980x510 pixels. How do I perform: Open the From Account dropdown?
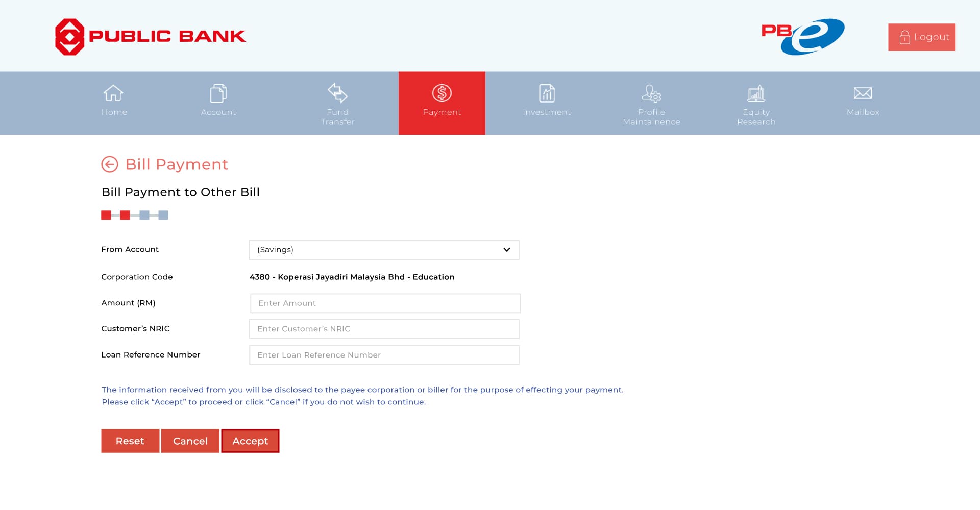[x=384, y=250]
